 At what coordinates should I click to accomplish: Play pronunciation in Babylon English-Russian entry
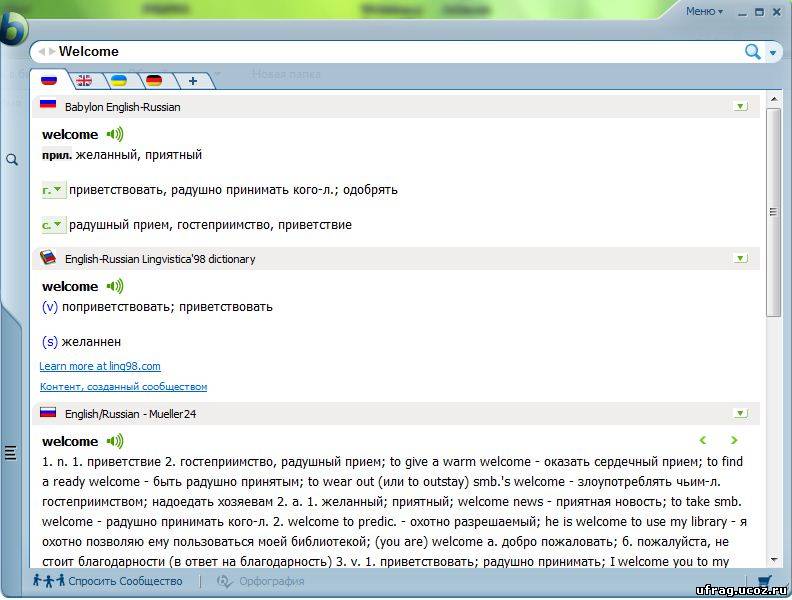115,134
